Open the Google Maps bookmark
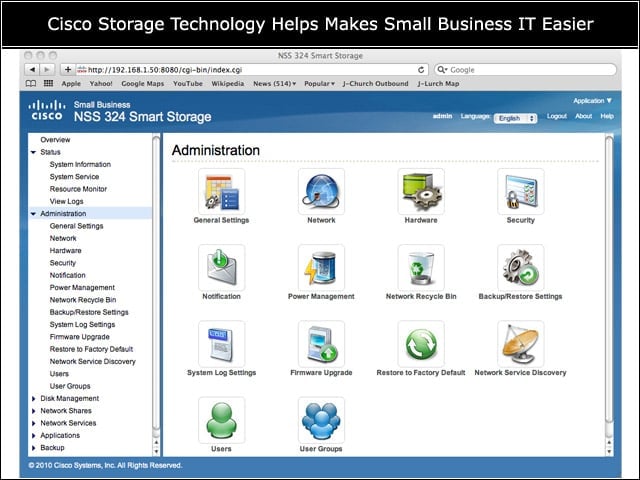Viewport: 640px width, 480px height. pos(142,84)
